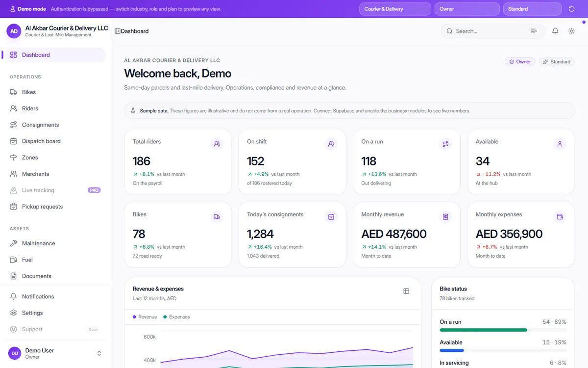
Task: Toggle the light/dark theme sun icon
Action: 571,31
